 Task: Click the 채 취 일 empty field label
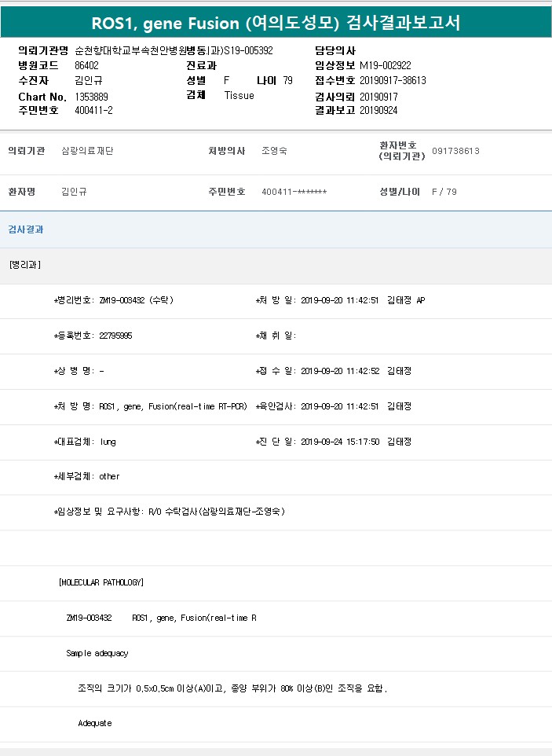coord(276,336)
